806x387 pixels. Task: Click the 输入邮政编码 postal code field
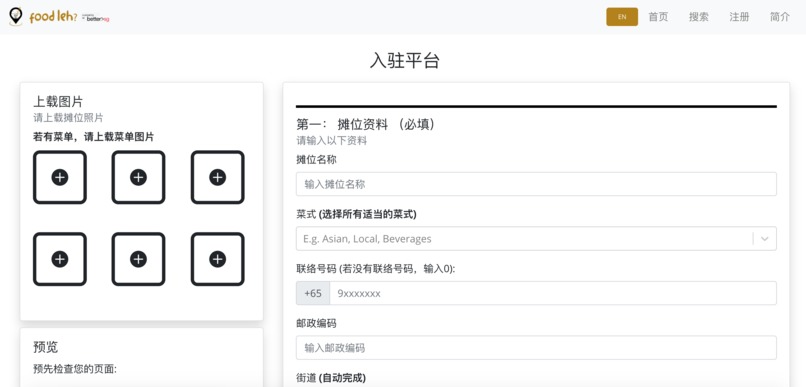click(536, 348)
